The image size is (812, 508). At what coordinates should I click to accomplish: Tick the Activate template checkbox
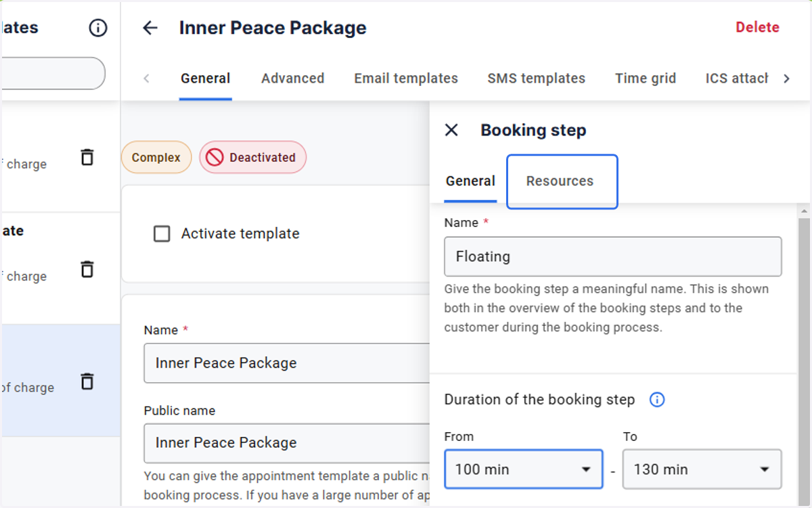(x=162, y=234)
